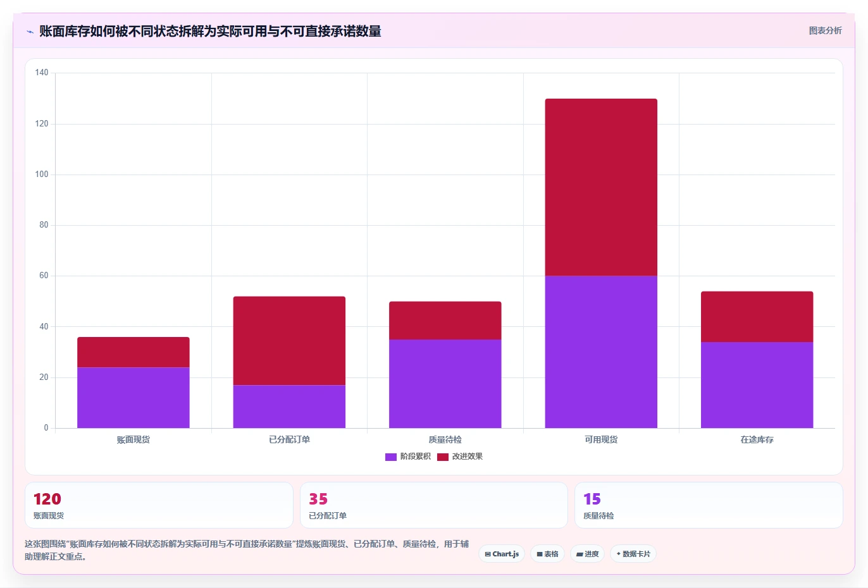868x588 pixels.
Task: Click the red segment of 质量待检 bar
Action: [x=445, y=321]
